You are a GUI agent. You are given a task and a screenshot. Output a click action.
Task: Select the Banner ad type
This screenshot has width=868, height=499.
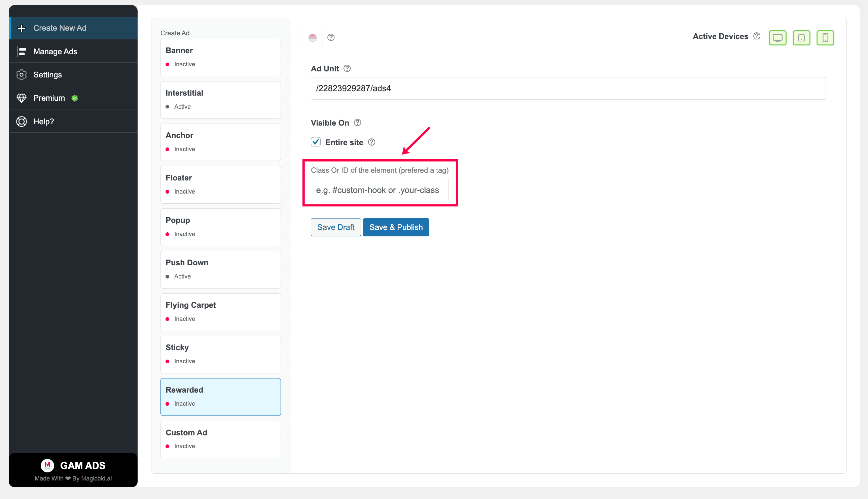(x=220, y=57)
